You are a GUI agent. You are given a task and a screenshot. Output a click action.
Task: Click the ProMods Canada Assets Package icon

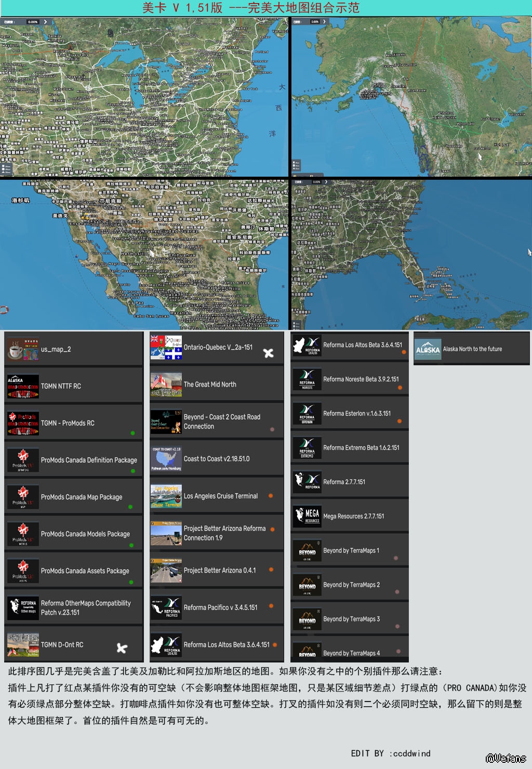point(23,571)
